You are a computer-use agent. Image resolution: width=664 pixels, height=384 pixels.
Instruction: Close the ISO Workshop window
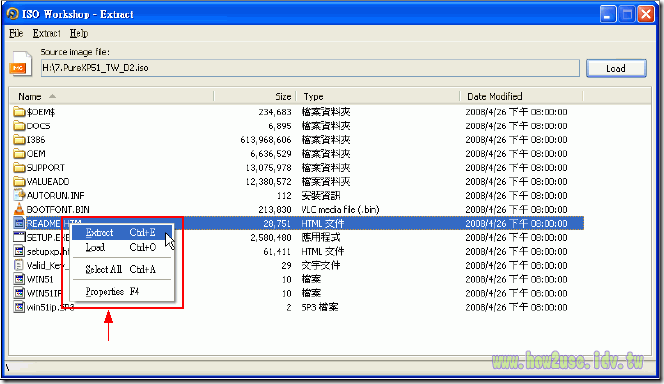(x=646, y=14)
